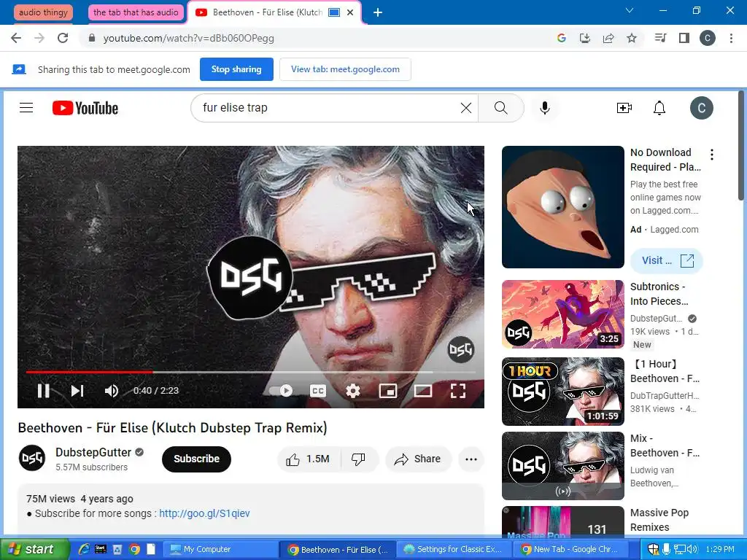747x560 pixels.
Task: Open YouTube guide hamburger menu
Action: (26, 108)
